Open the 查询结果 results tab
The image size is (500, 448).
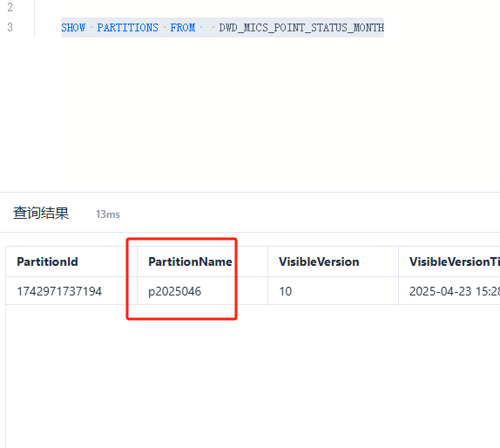pyautogui.click(x=41, y=213)
